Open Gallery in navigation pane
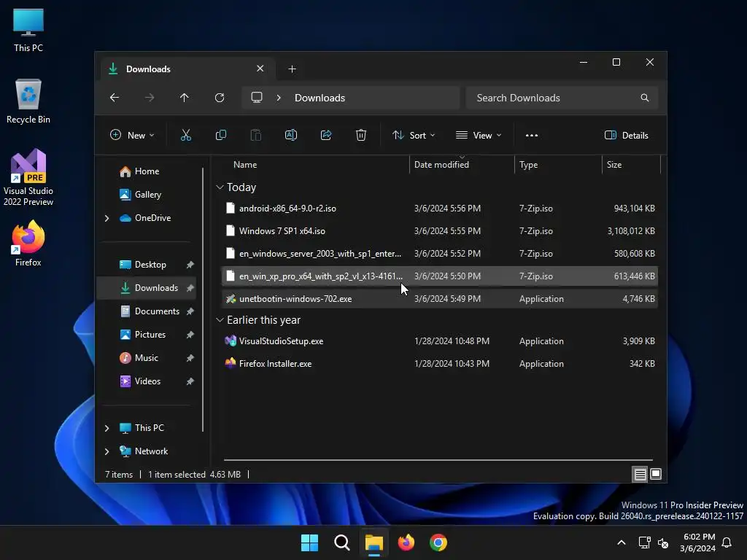This screenshot has height=560, width=747. [147, 195]
